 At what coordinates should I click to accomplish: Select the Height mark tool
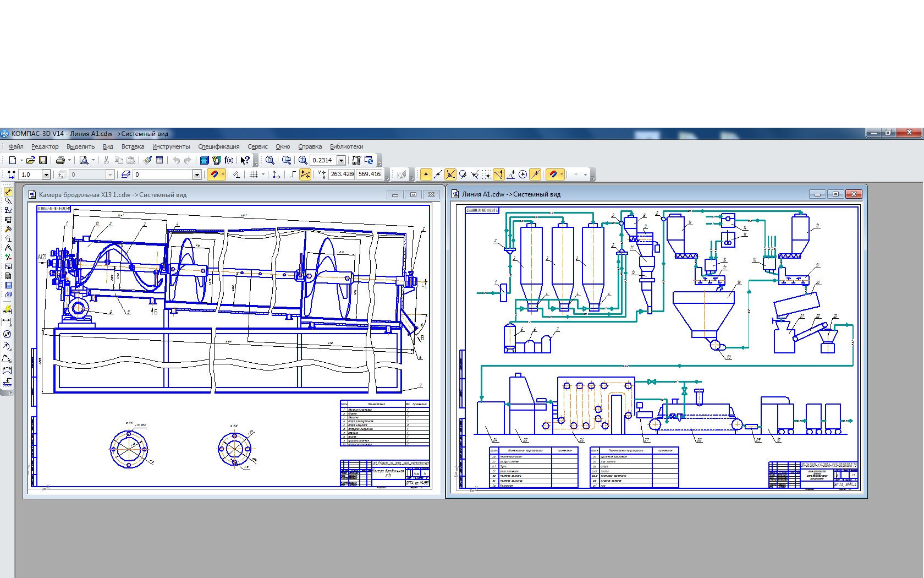pos(8,382)
